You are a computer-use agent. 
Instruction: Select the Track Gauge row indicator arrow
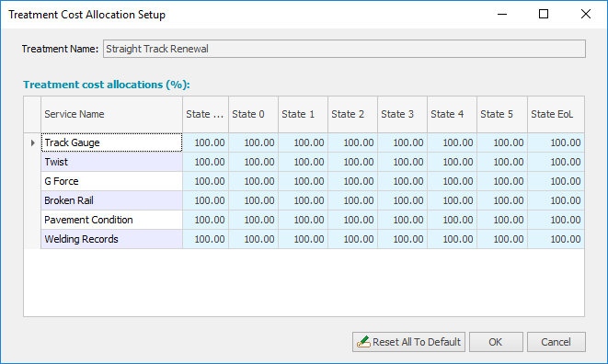click(x=32, y=142)
